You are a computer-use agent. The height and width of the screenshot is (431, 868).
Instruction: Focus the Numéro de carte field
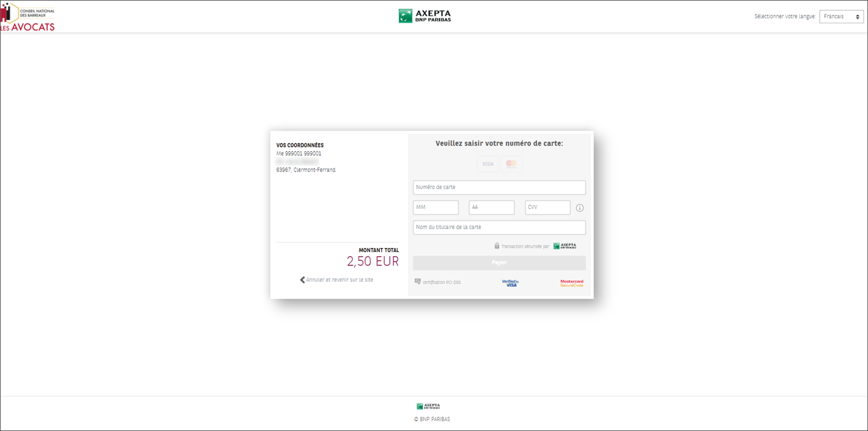pyautogui.click(x=499, y=187)
